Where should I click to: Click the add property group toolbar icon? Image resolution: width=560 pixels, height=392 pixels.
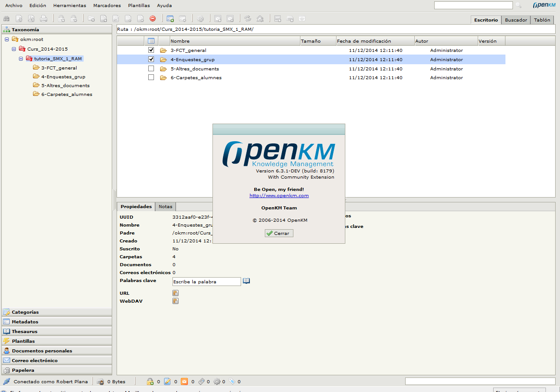coord(170,18)
